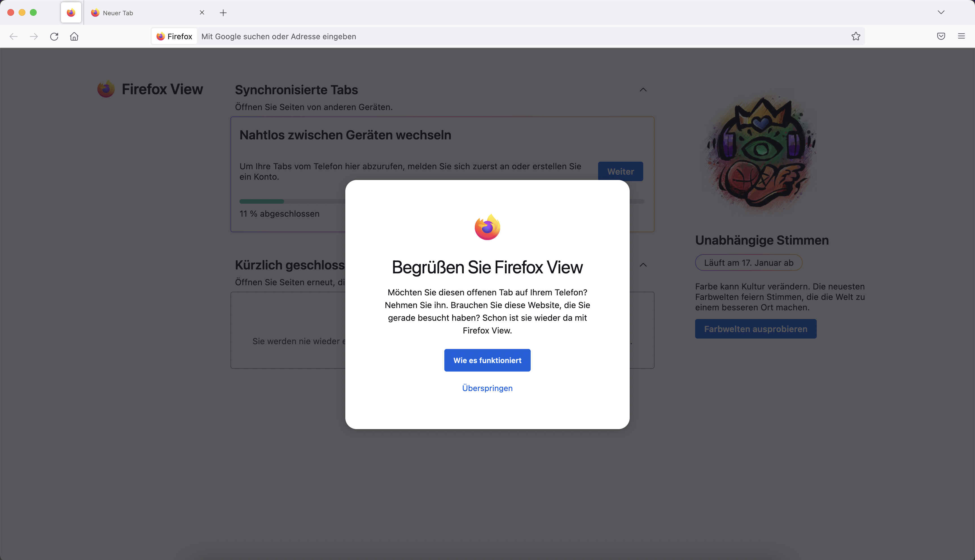
Task: Open the Pocket save icon
Action: [941, 37]
